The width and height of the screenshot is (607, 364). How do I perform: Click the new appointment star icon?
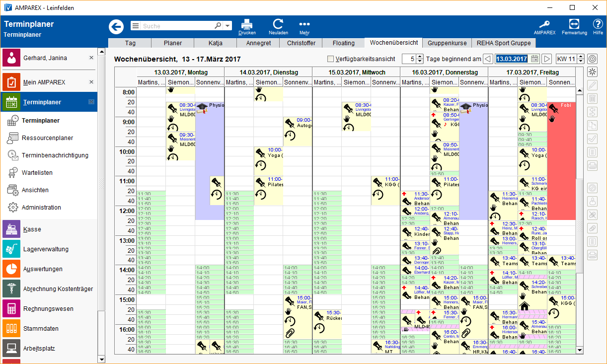pyautogui.click(x=592, y=72)
